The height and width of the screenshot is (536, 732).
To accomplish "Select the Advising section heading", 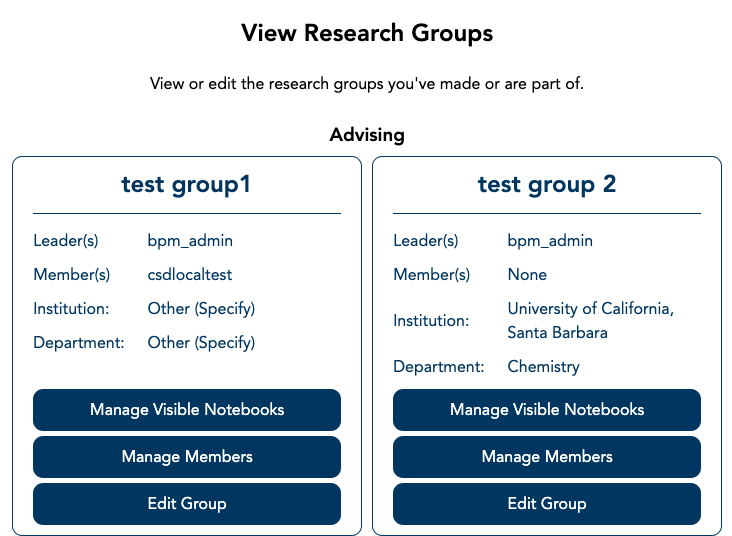I will click(x=367, y=134).
